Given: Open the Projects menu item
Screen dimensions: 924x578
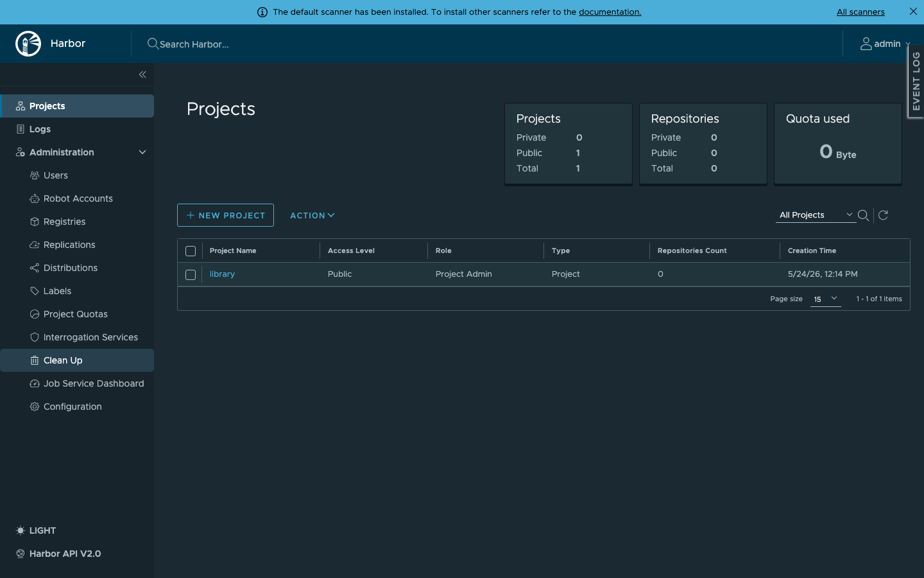Looking at the screenshot, I should pyautogui.click(x=77, y=106).
